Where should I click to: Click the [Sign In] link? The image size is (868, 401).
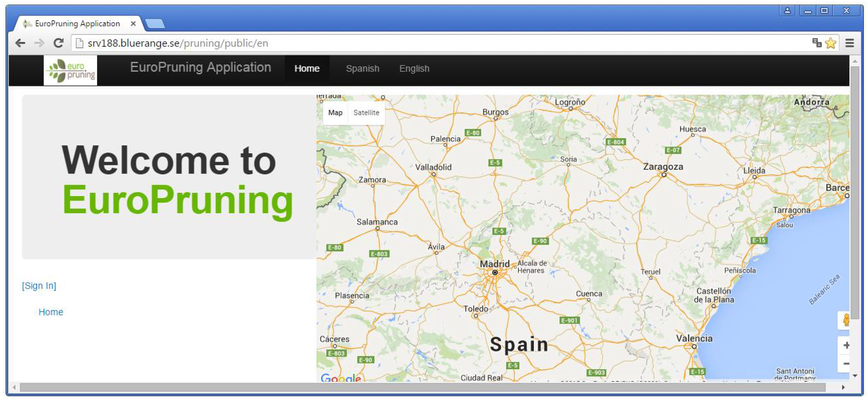click(39, 285)
